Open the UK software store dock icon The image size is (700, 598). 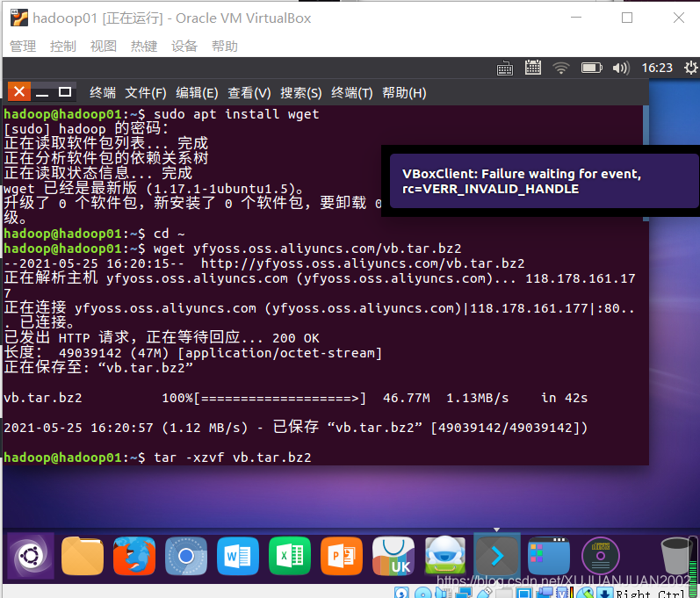click(393, 556)
